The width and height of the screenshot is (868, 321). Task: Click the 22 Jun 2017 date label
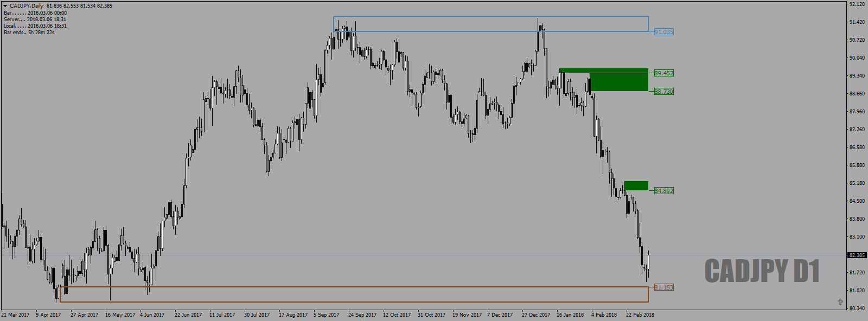pos(188,315)
